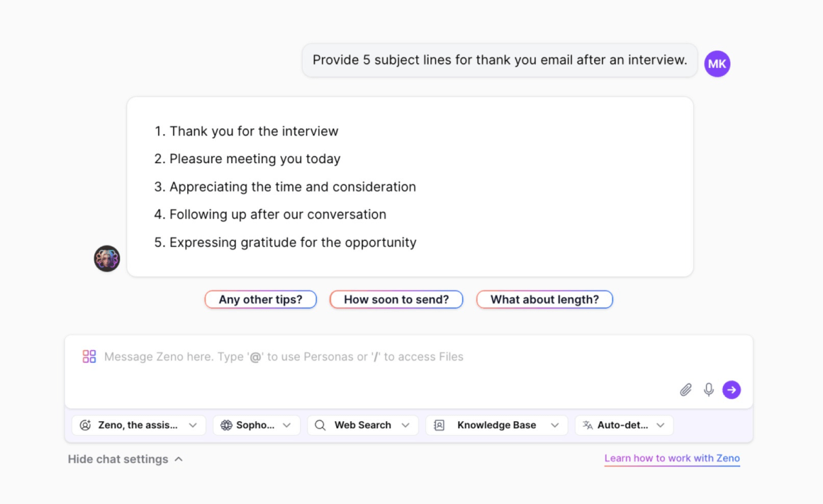Choose the Any other tips? suggestion

260,300
